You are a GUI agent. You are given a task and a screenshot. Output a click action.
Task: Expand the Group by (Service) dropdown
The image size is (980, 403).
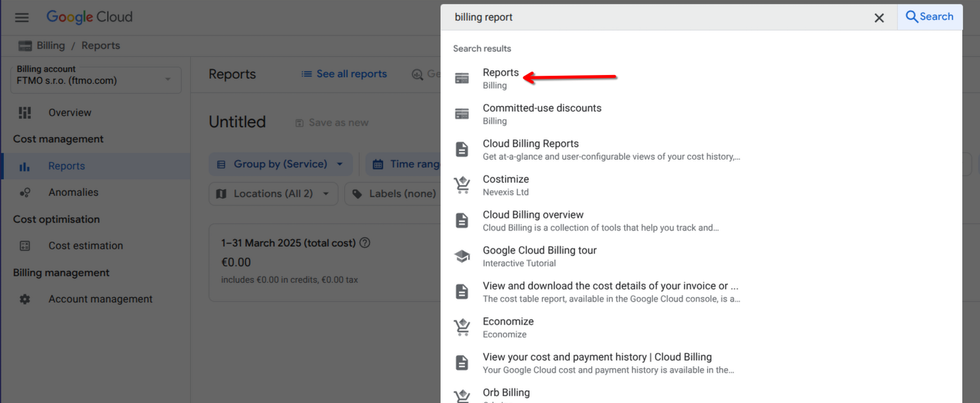281,164
